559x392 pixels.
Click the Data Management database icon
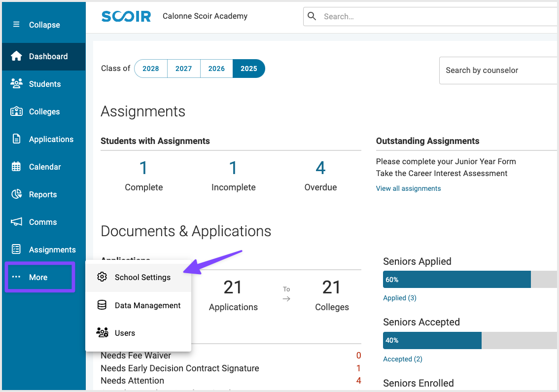click(102, 305)
